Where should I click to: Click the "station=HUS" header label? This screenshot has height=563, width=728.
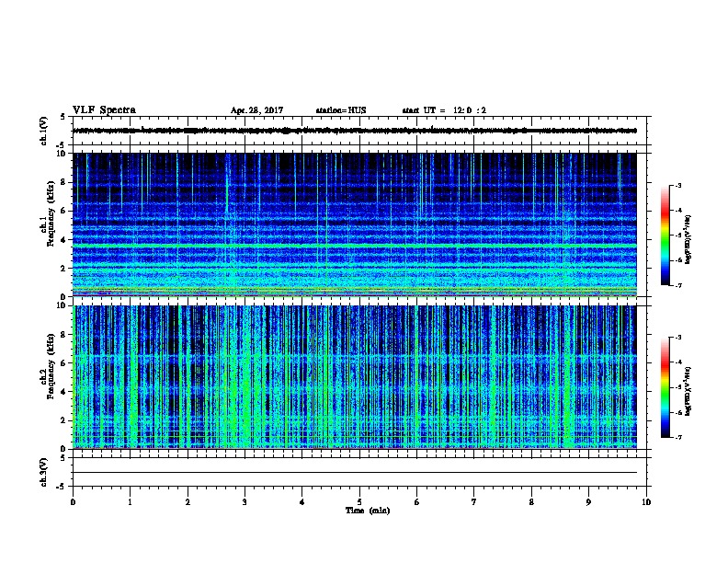pos(341,110)
